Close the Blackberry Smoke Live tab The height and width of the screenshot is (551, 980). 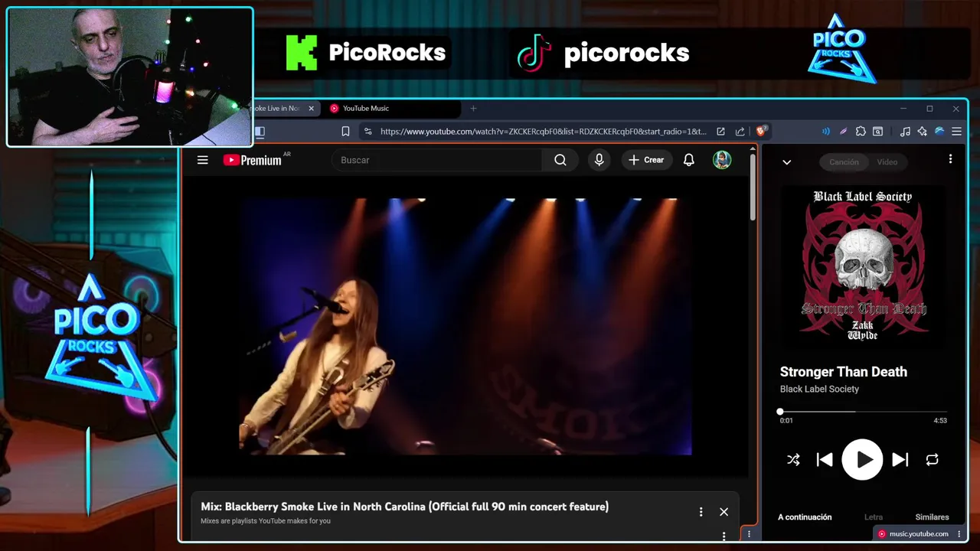311,109
